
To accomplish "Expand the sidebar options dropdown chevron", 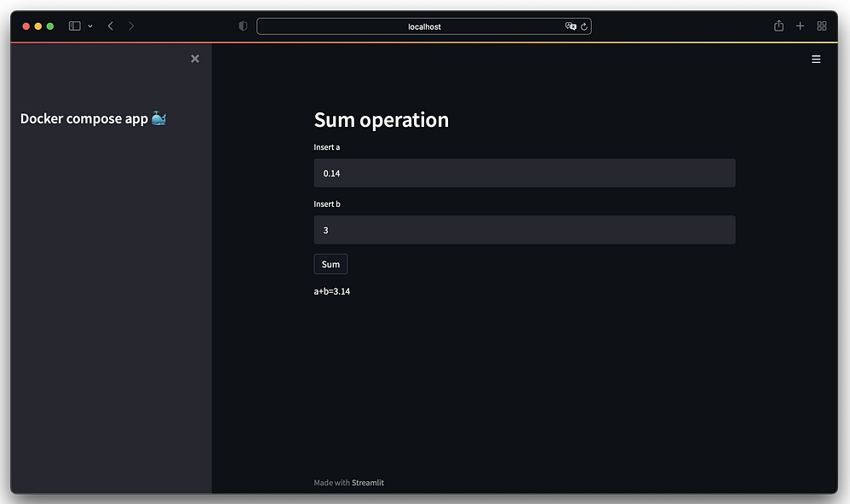I will coord(90,26).
